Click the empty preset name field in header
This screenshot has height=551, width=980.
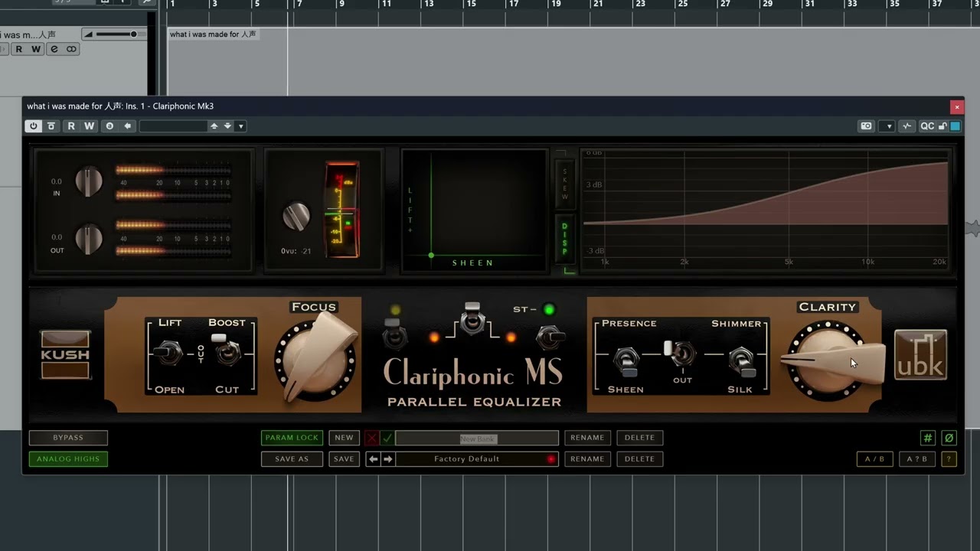[x=173, y=126]
